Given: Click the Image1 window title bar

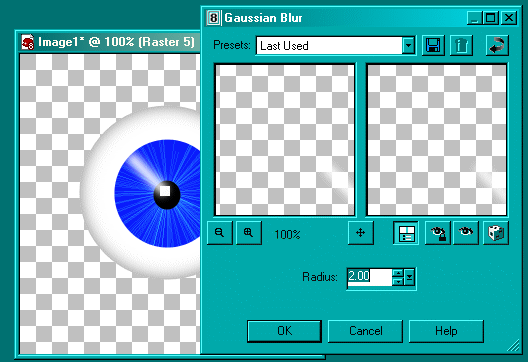Looking at the screenshot, I should coord(108,42).
